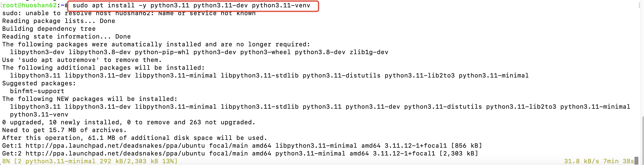Open the deadsnakes PPA URL in Get:1 line
This screenshot has width=644, height=165.
(x=115, y=146)
